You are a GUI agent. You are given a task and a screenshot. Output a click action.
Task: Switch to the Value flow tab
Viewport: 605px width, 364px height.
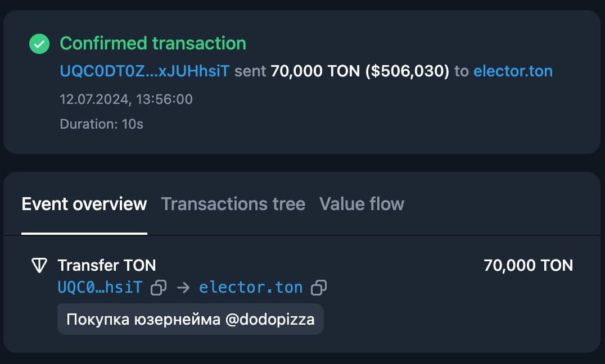[x=362, y=204]
